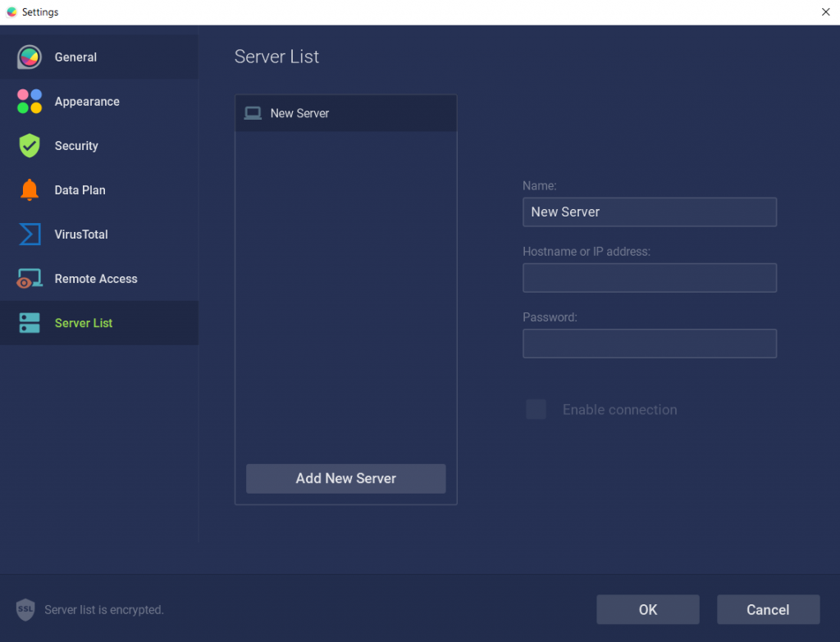Click the Remote Access monitor icon
Screen dimensions: 840x642
point(30,279)
